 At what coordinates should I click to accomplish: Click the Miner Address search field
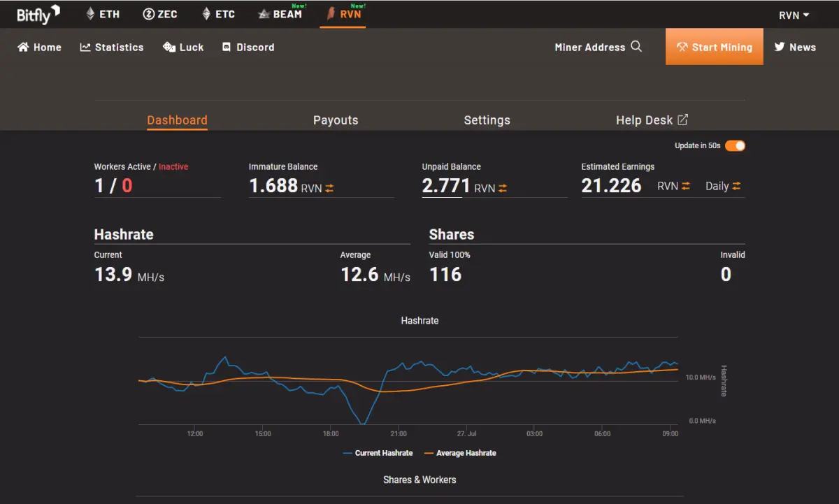590,48
